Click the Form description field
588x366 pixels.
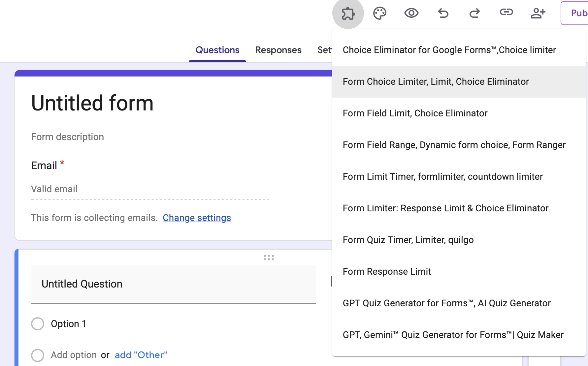pos(68,137)
